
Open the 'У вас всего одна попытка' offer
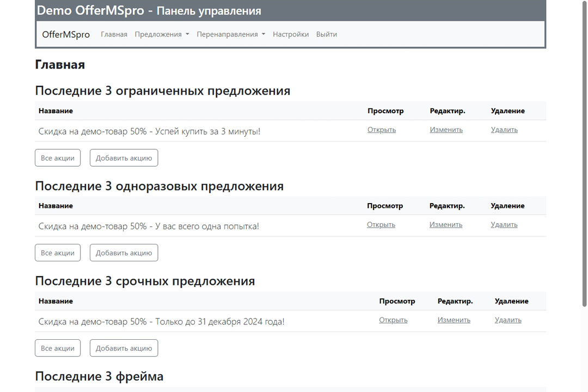click(381, 225)
